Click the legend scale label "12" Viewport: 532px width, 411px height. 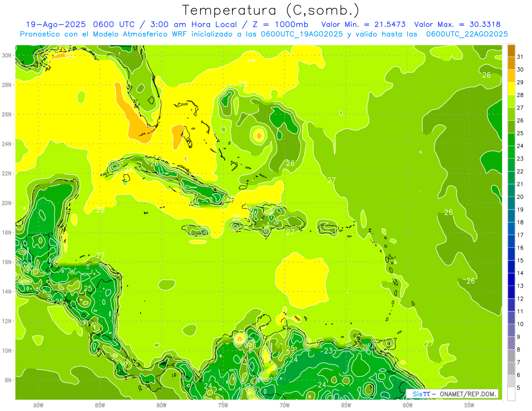[520, 299]
